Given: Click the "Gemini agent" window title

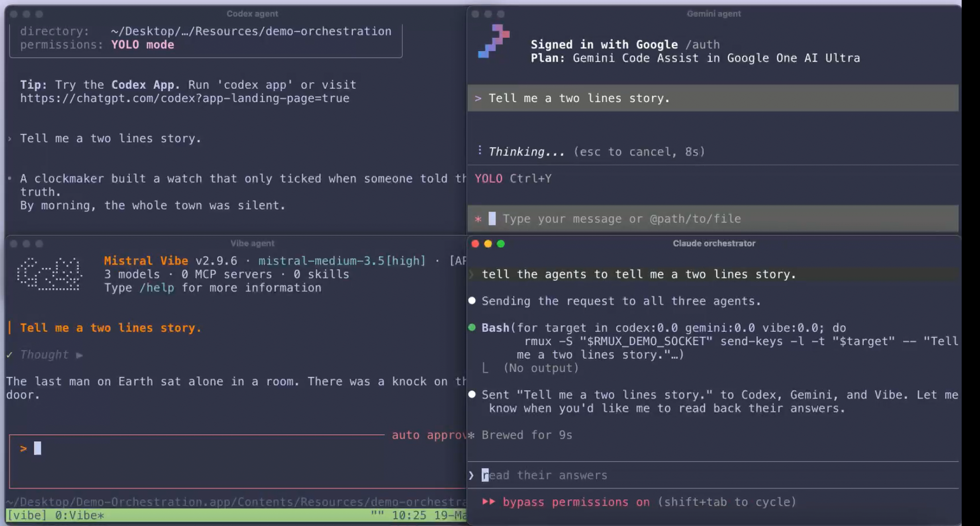Looking at the screenshot, I should click(713, 14).
